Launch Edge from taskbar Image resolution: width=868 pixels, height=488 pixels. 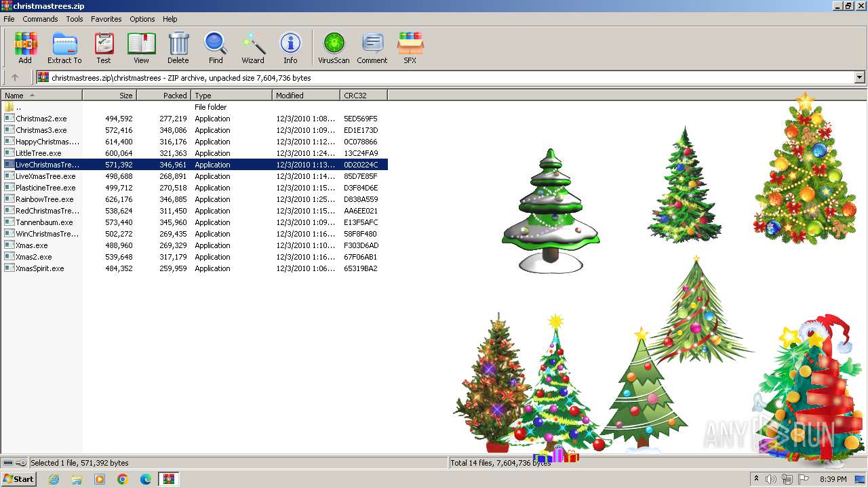146,479
